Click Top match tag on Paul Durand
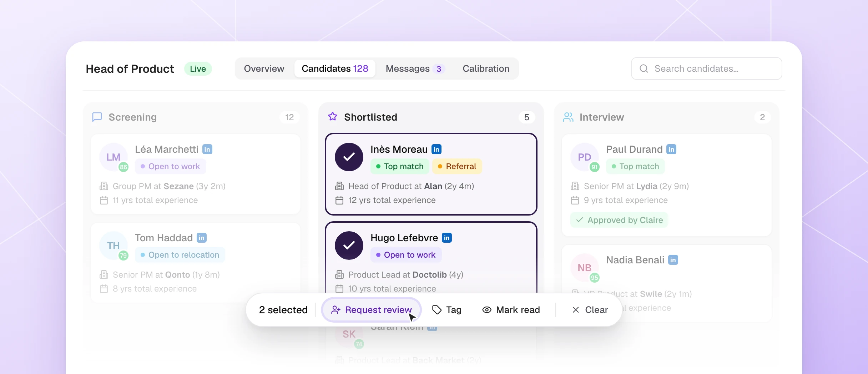Screen dimensions: 868x374 click(x=635, y=166)
